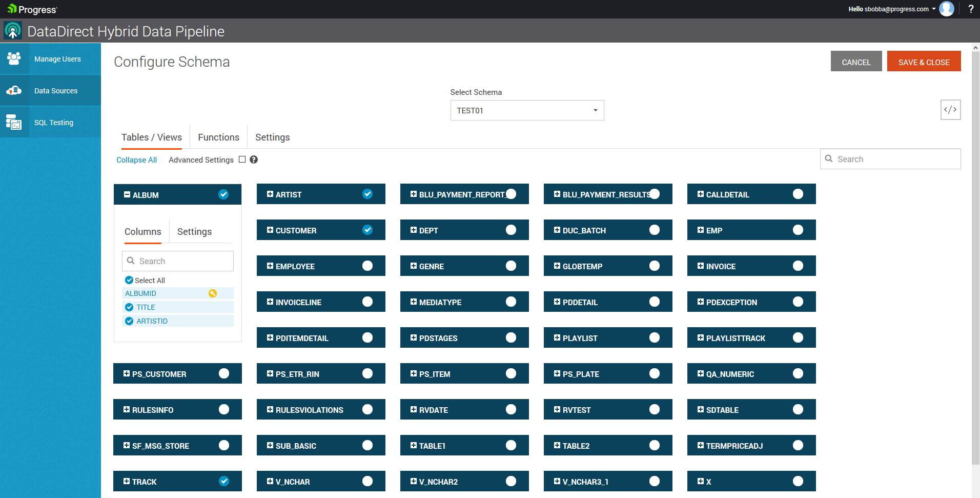Open the Data Sources cloud icon
The height and width of the screenshot is (498, 980).
click(14, 91)
